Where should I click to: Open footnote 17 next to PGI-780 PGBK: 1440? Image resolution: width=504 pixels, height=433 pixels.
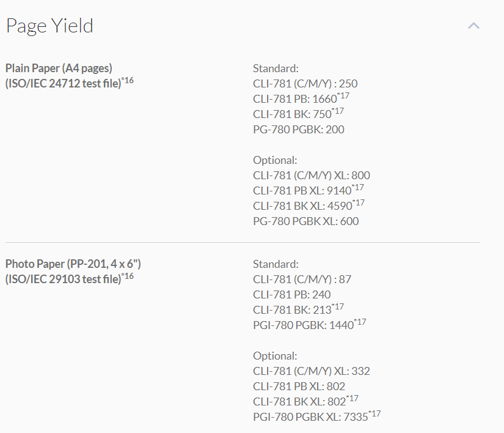[x=360, y=322]
